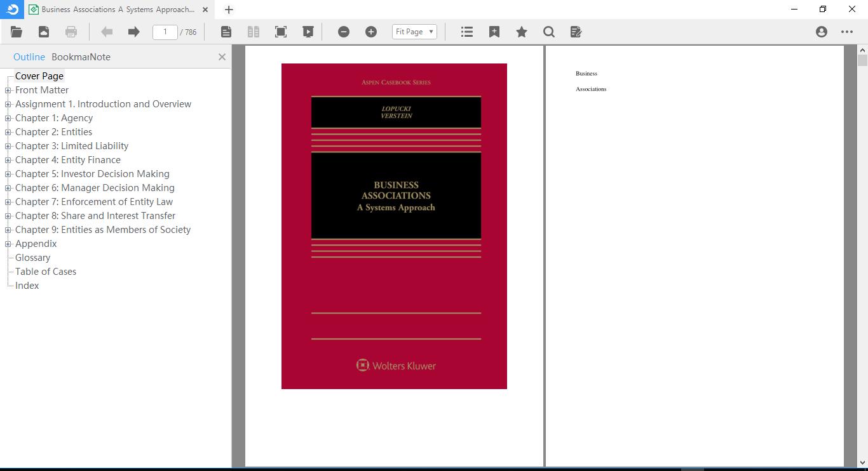Select Cover Page in outline
Image resolution: width=868 pixels, height=471 pixels.
tap(39, 76)
